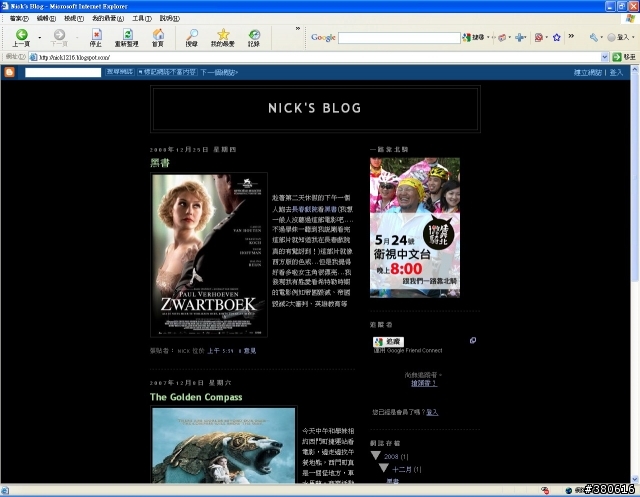Screen dimensions: 640x497
Task: Collapse the 2008 archive triangle
Action: [x=376, y=455]
